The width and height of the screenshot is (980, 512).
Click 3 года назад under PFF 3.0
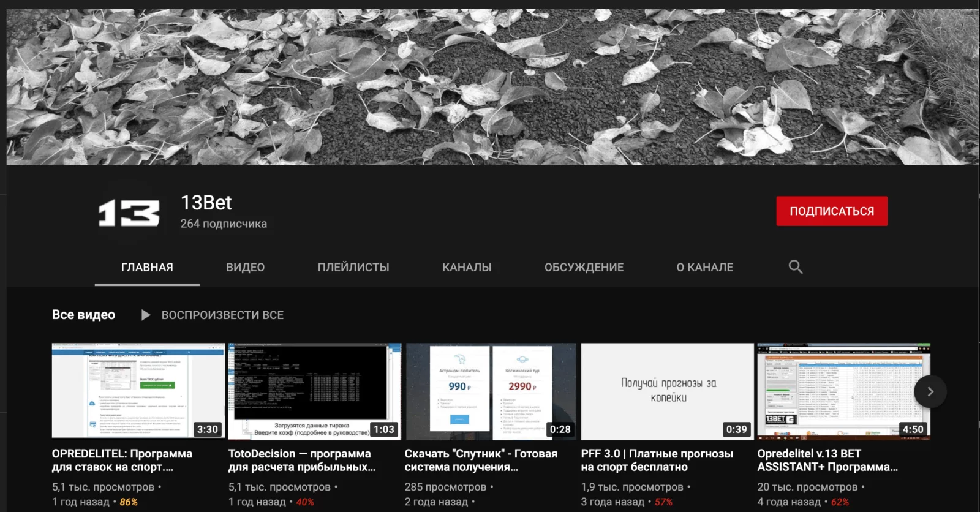(612, 502)
